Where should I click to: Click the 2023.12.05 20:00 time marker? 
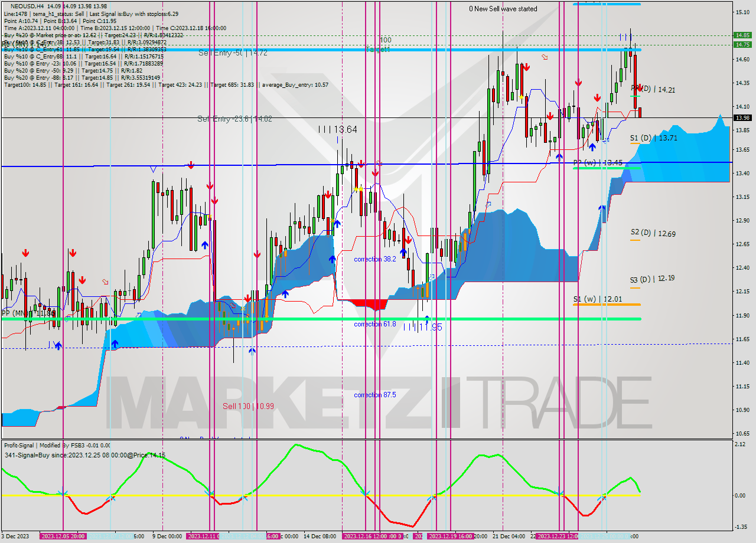pos(63,537)
